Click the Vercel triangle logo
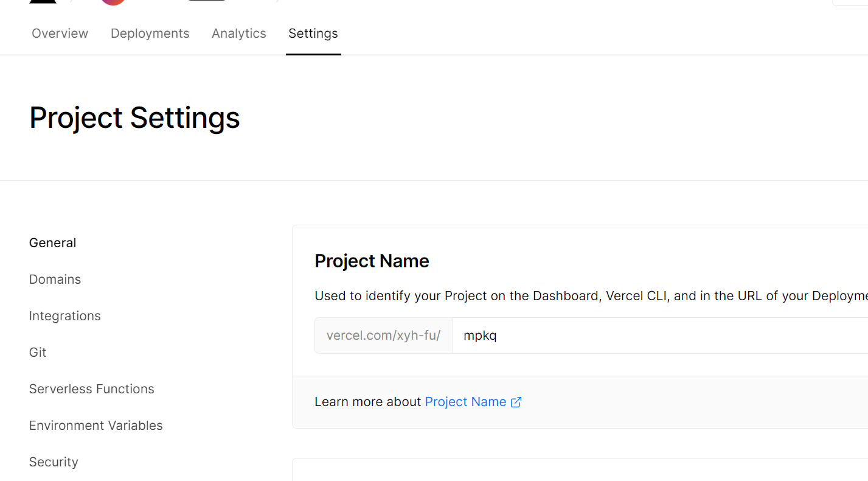The height and width of the screenshot is (481, 868). [x=43, y=2]
